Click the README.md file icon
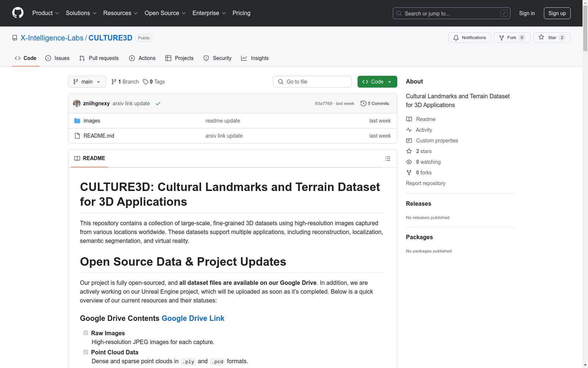This screenshot has height=368, width=588. (x=77, y=136)
